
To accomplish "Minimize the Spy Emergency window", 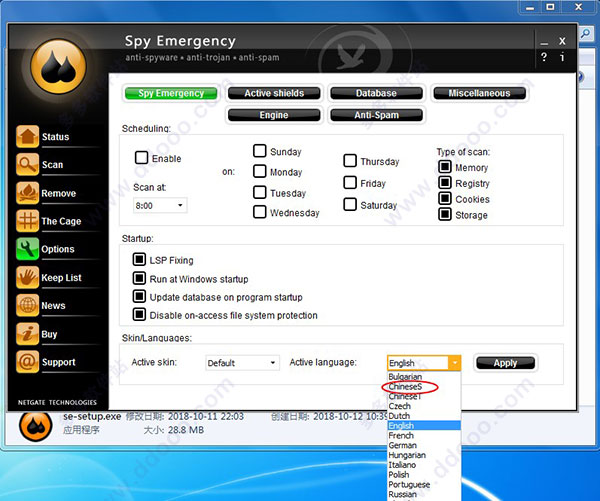I will pyautogui.click(x=544, y=43).
